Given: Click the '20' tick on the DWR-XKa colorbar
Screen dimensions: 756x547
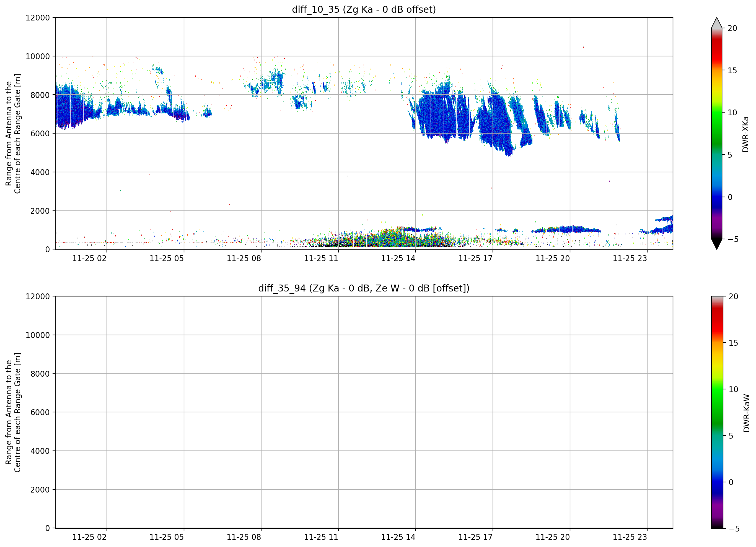Looking at the screenshot, I should (x=732, y=28).
